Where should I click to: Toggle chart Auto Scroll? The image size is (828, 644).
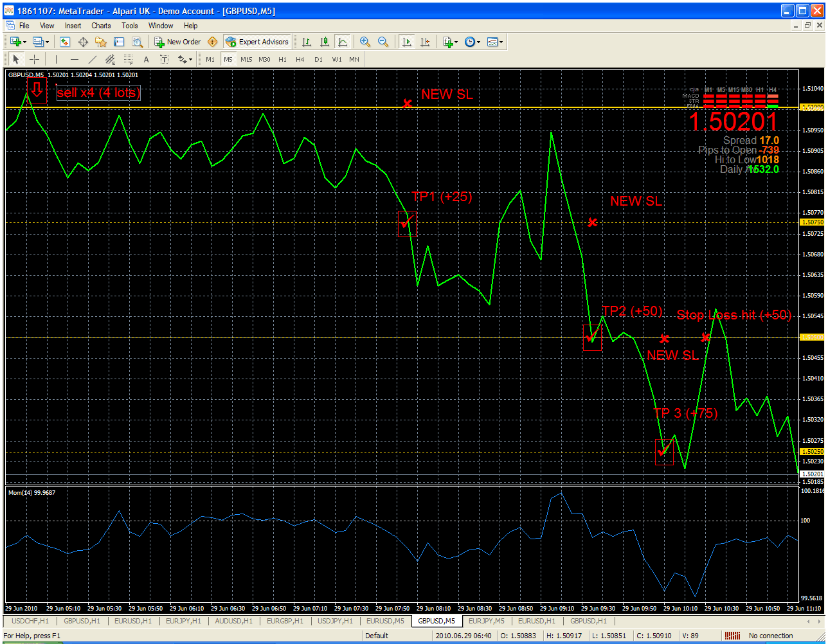tap(407, 42)
